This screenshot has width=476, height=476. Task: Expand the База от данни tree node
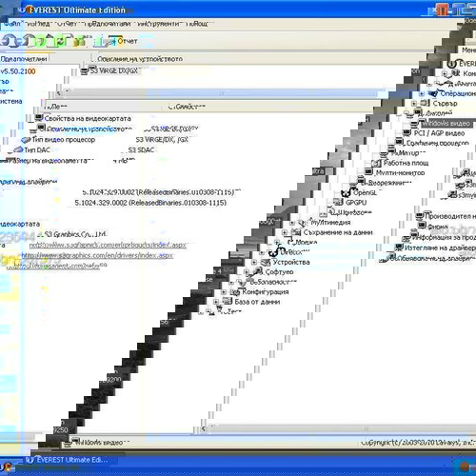tap(216, 302)
